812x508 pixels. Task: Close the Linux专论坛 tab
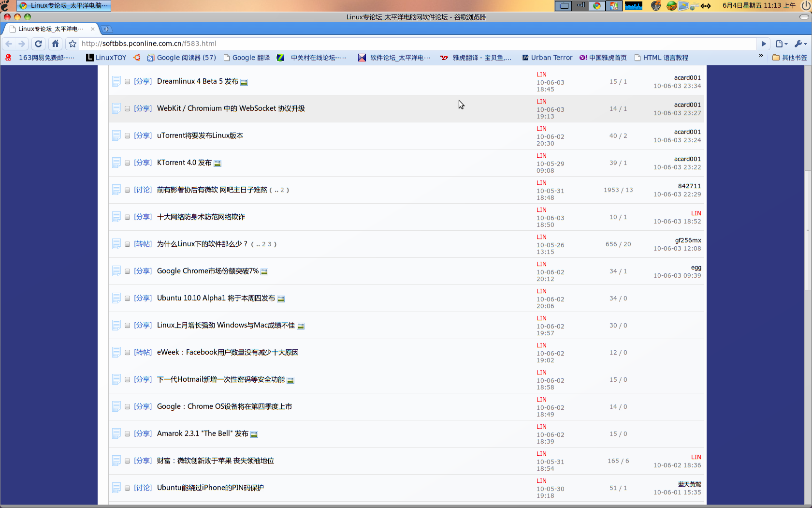[93, 29]
